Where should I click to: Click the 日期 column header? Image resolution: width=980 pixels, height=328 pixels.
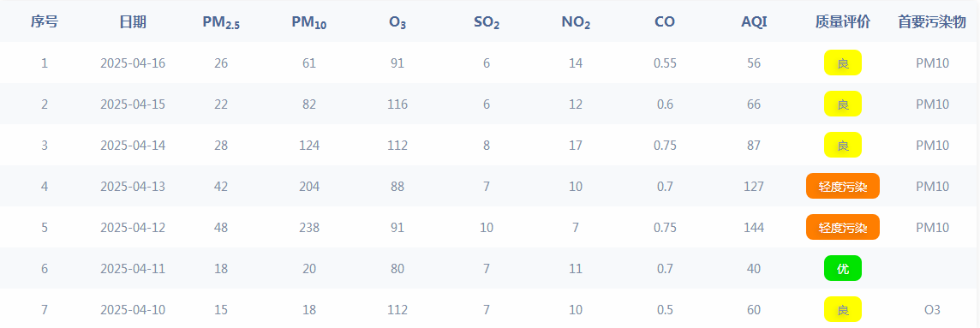133,22
